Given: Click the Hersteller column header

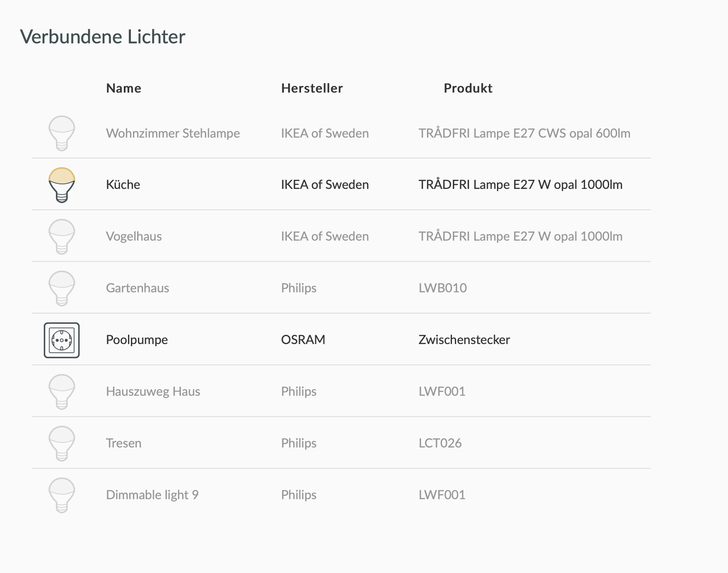Looking at the screenshot, I should tap(312, 88).
